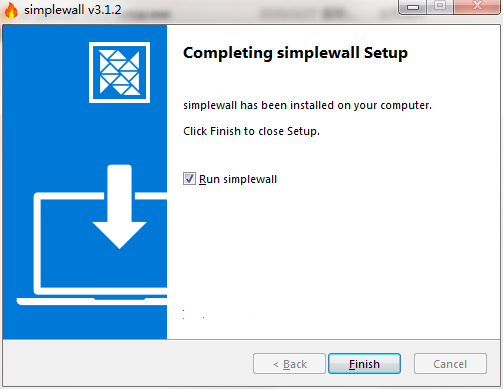Click empty title bar area beside title

[x=260, y=12]
